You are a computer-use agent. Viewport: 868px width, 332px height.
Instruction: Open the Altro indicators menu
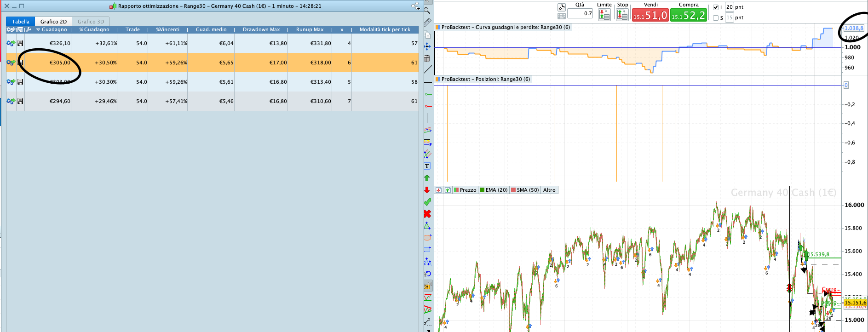coord(549,190)
